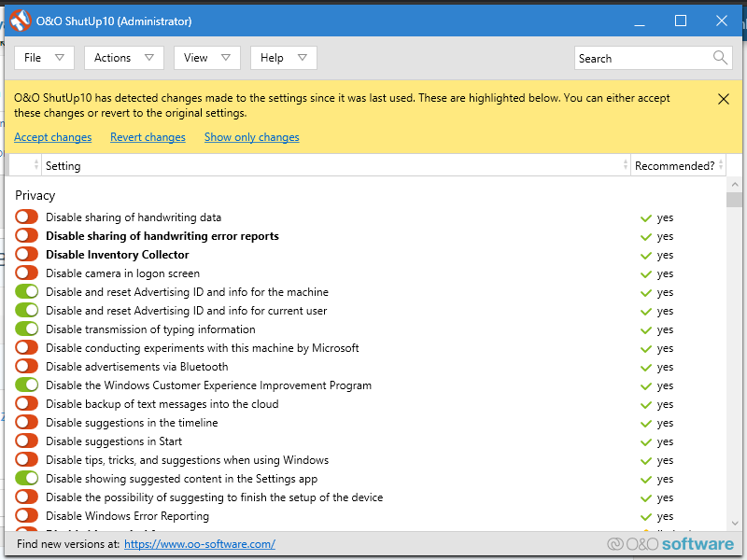747x560 pixels.
Task: Click the Accept changes link
Action: 52,137
